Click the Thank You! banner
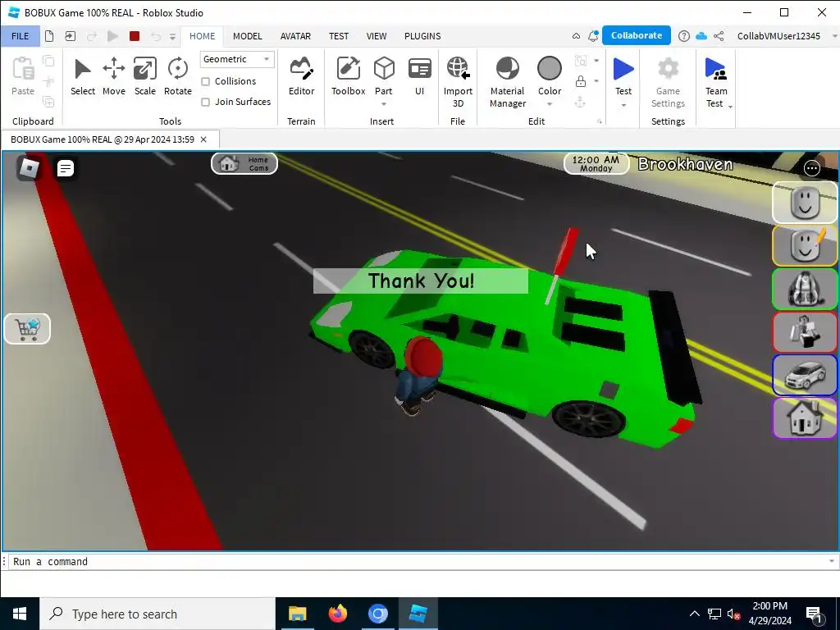 click(x=421, y=281)
